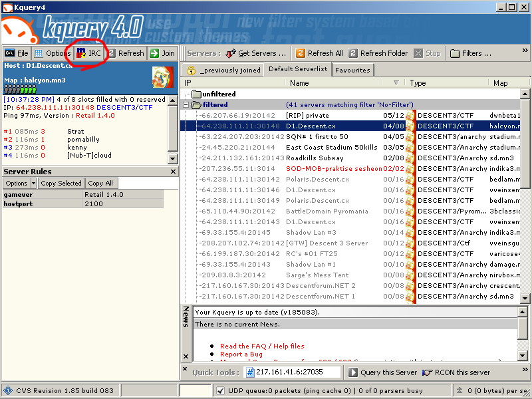The image size is (532, 399).
Task: Sort by the IP column header
Action: (233, 83)
